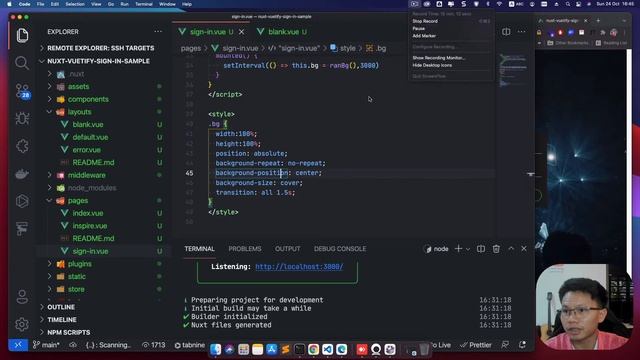Open feedback icon in status bar
Image resolution: width=640 pixels, height=360 pixels.
point(505,345)
